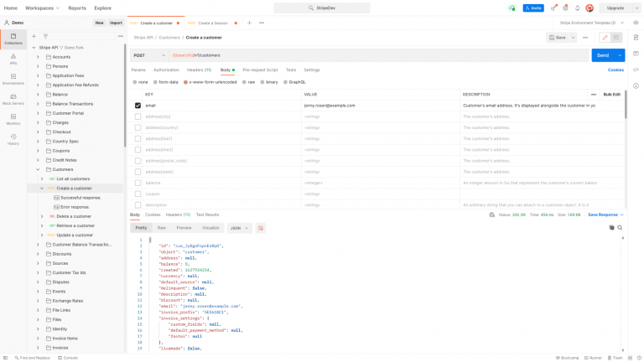Open the Save button dropdown arrow
The width and height of the screenshot is (644, 362).
573,38
